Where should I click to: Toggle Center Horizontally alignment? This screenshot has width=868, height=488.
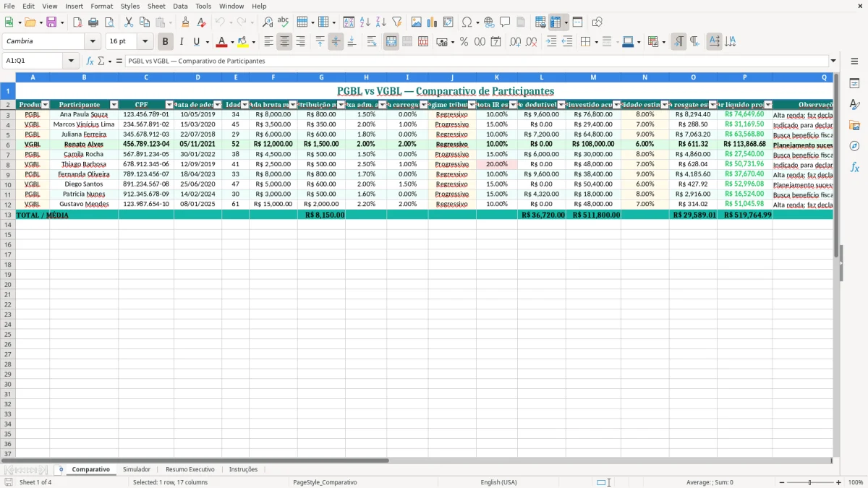point(284,42)
